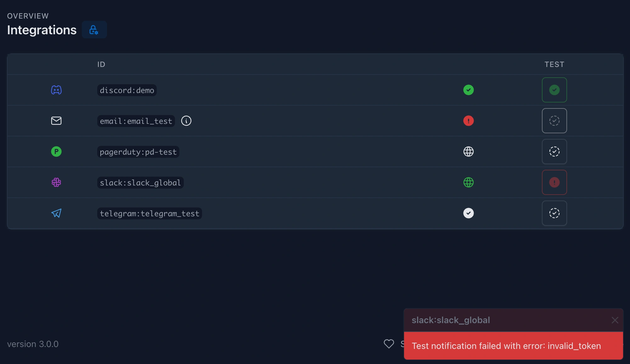Click red error status on email row
Image resolution: width=630 pixels, height=364 pixels.
point(468,121)
